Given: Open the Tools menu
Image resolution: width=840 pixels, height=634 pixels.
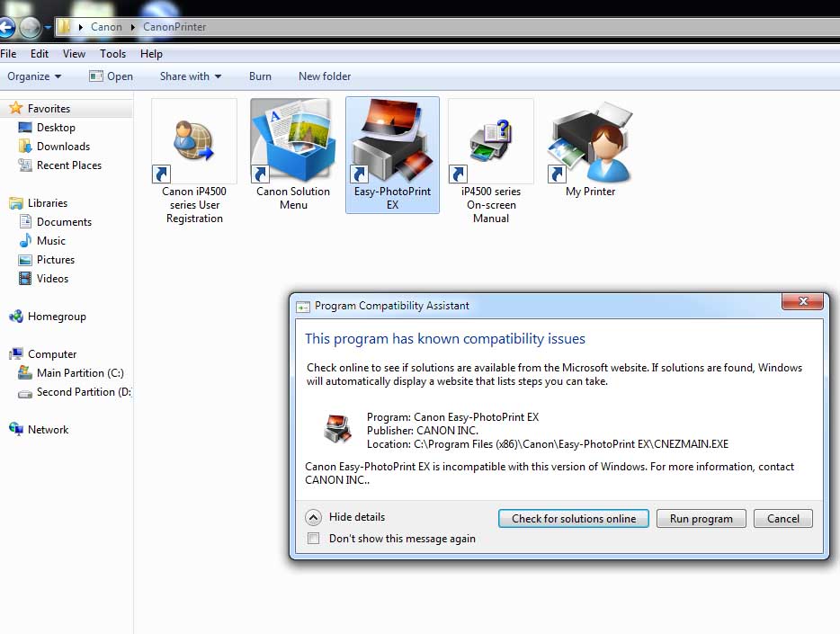Looking at the screenshot, I should tap(112, 54).
